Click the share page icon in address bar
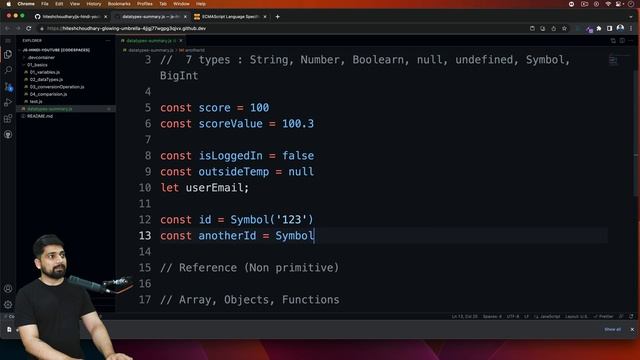640x360 pixels. 553,28
